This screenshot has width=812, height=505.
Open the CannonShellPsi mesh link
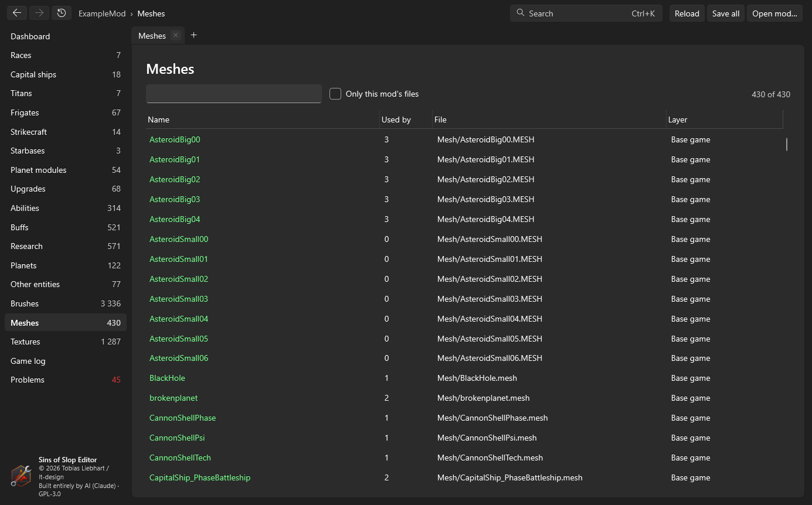coord(177,438)
